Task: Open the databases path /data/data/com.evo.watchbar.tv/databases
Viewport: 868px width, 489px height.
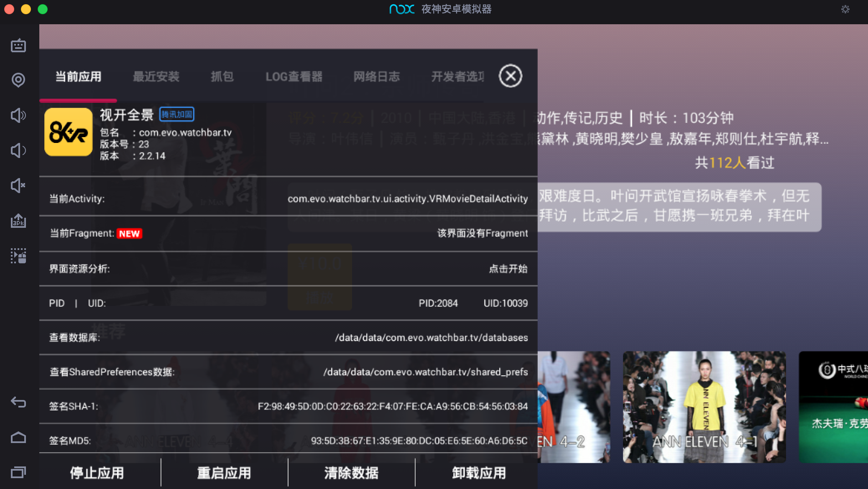Action: (x=431, y=338)
